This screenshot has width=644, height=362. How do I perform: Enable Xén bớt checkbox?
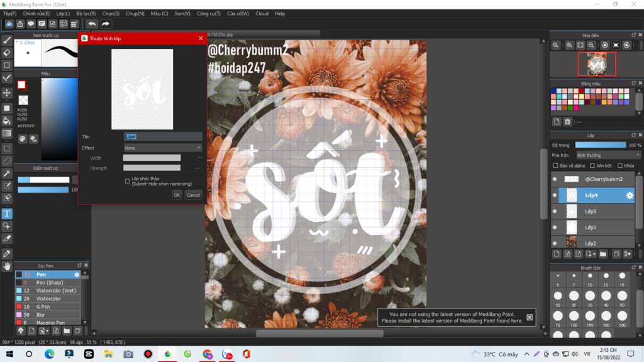[x=592, y=166]
